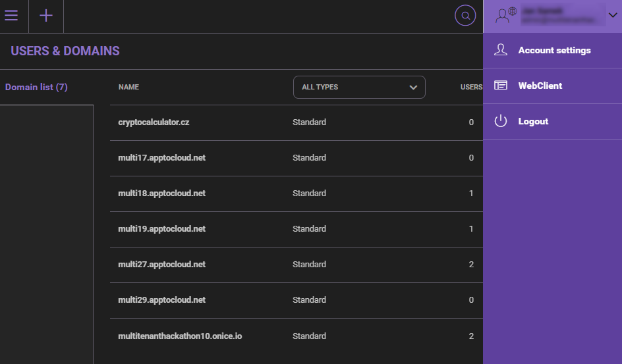Open the hamburger navigation menu
Image resolution: width=622 pixels, height=364 pixels.
[11, 15]
